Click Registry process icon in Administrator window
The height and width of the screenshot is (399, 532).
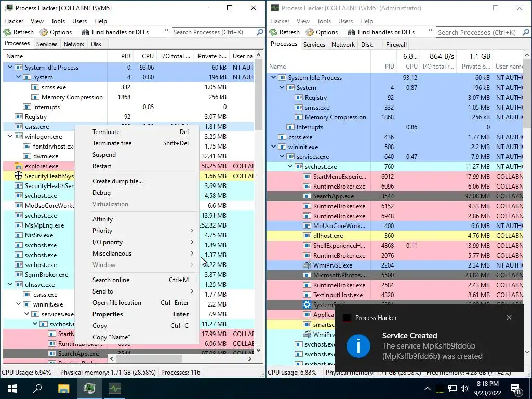click(299, 97)
